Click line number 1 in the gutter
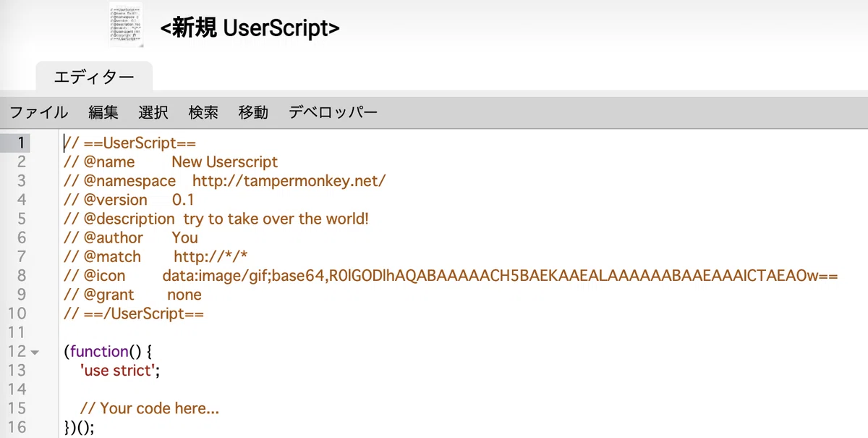Screen dimensions: 868x438 pos(21,143)
